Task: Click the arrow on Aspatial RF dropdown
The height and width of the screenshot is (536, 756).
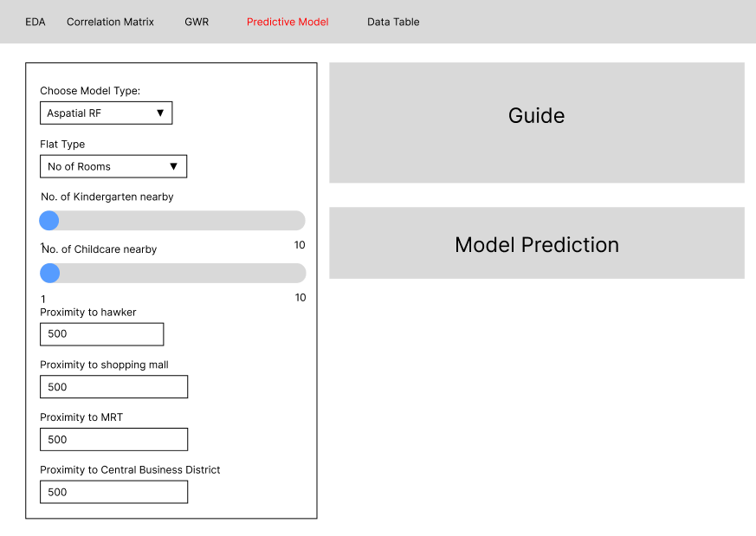Action: click(x=160, y=113)
